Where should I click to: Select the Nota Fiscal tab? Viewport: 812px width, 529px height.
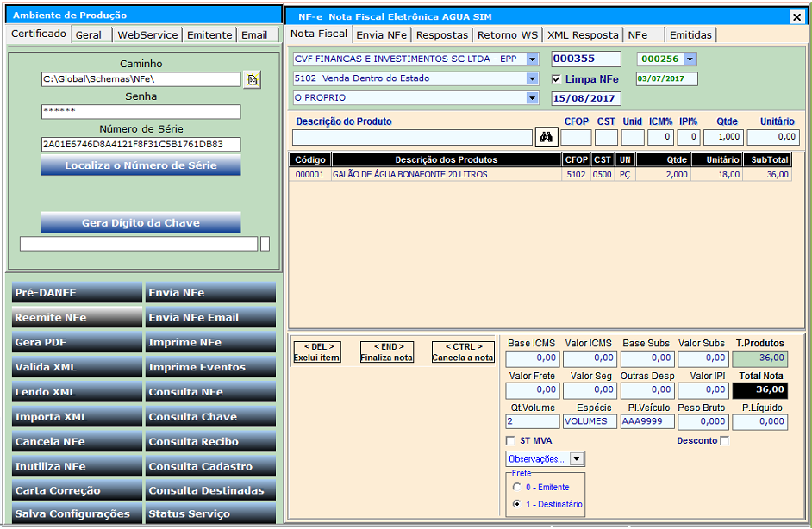click(x=319, y=34)
